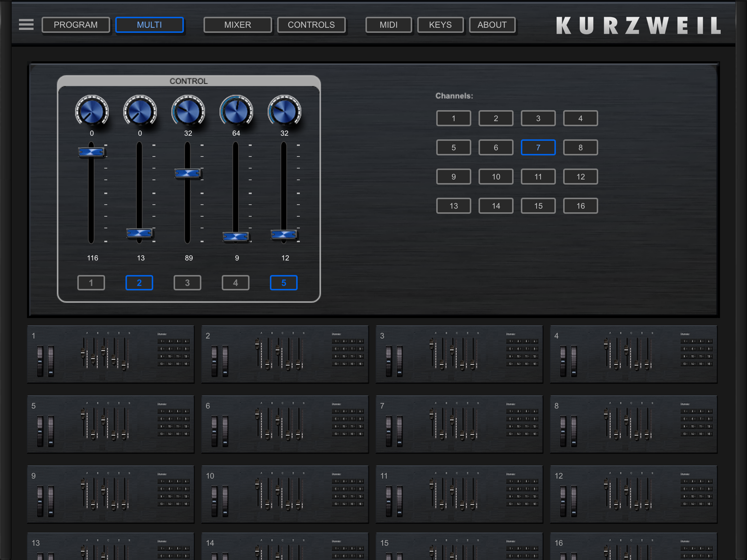This screenshot has width=747, height=560.
Task: Toggle off control switch button 2
Action: [x=139, y=283]
